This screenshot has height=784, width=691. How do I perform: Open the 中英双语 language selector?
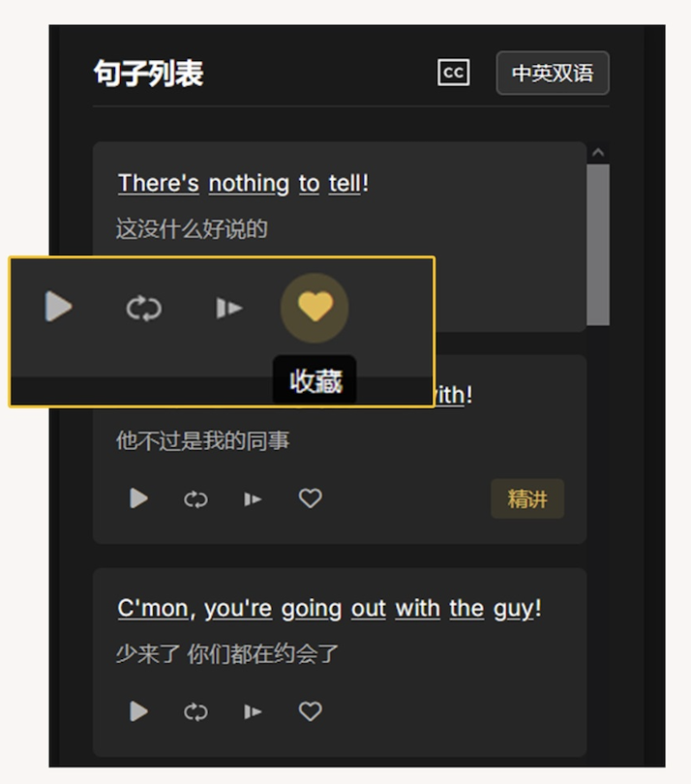tap(553, 73)
